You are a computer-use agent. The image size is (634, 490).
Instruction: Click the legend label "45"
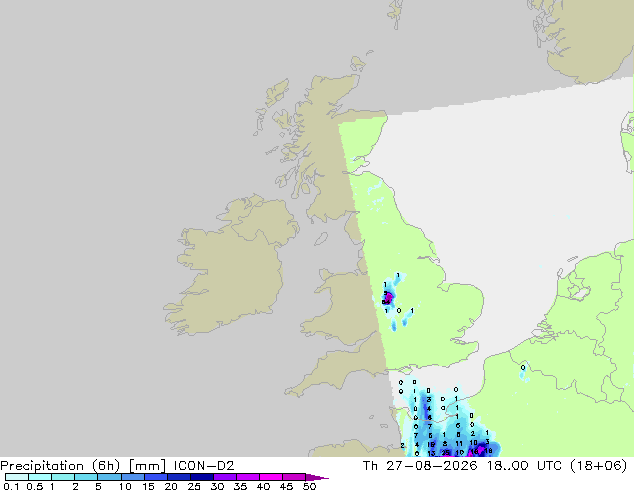point(286,486)
